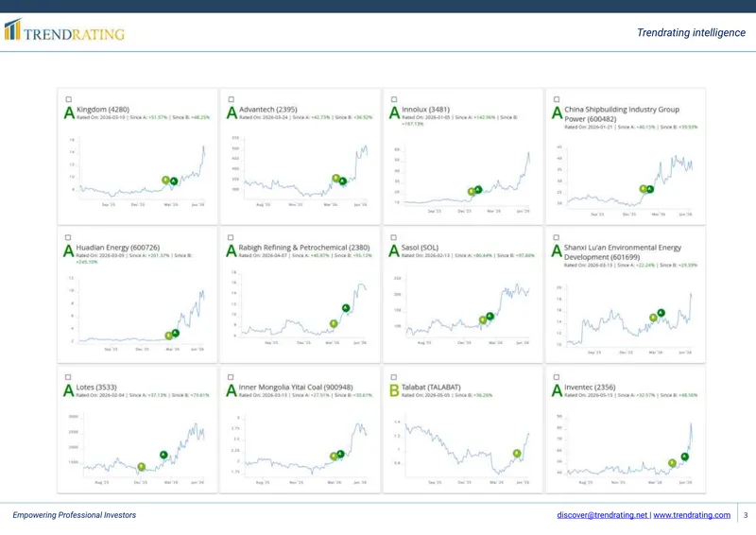The width and height of the screenshot is (756, 535).
Task: Click dark green A marker on Kingdom chart
Action: (174, 181)
